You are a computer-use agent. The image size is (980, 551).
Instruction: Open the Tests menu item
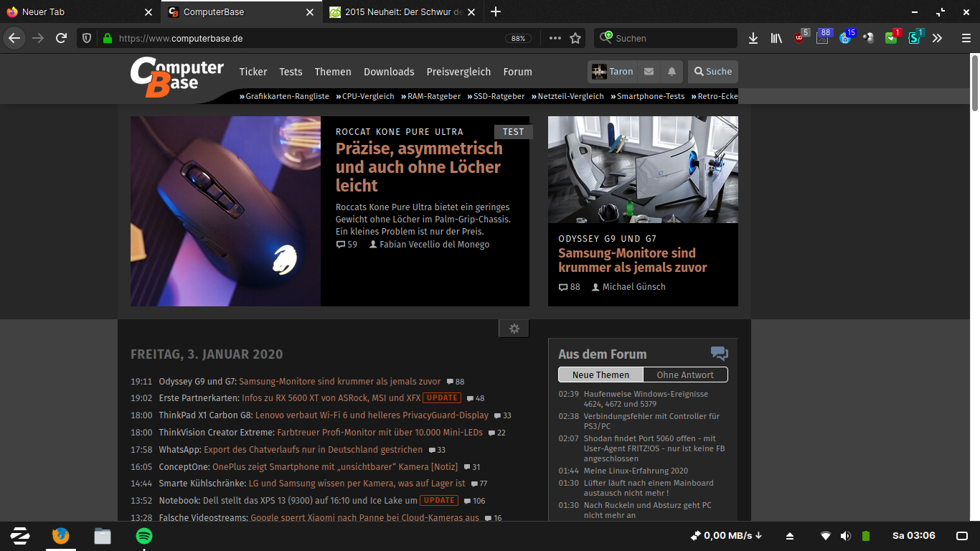(291, 72)
